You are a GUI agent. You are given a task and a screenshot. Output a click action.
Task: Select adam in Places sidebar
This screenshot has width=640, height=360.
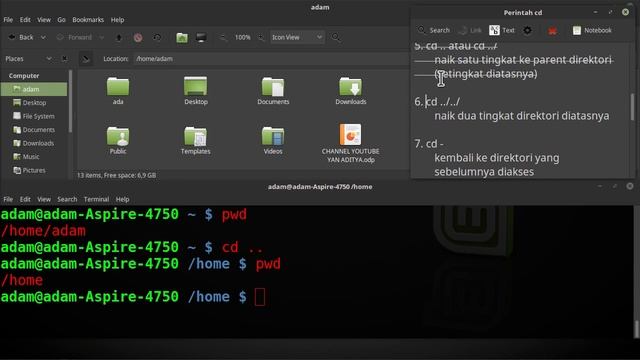[x=34, y=89]
